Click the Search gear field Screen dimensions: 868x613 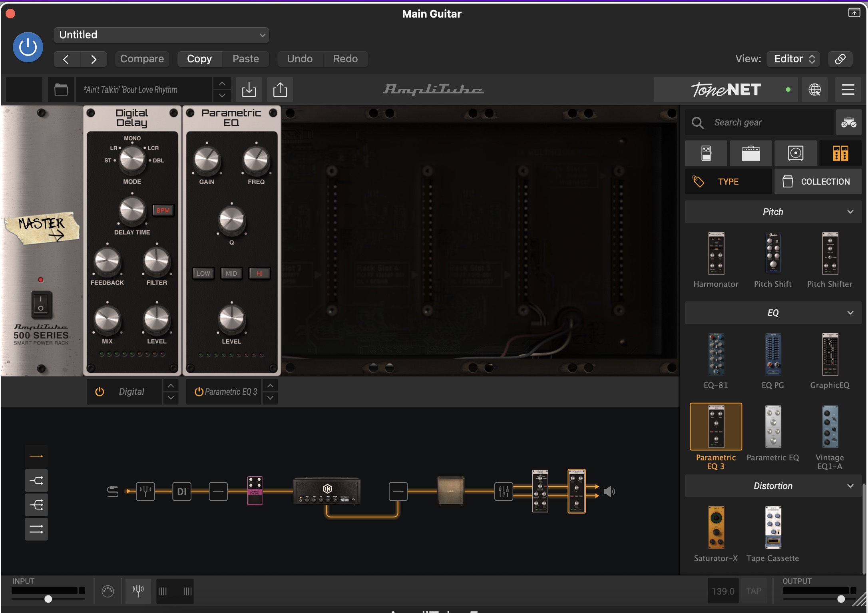coord(759,122)
